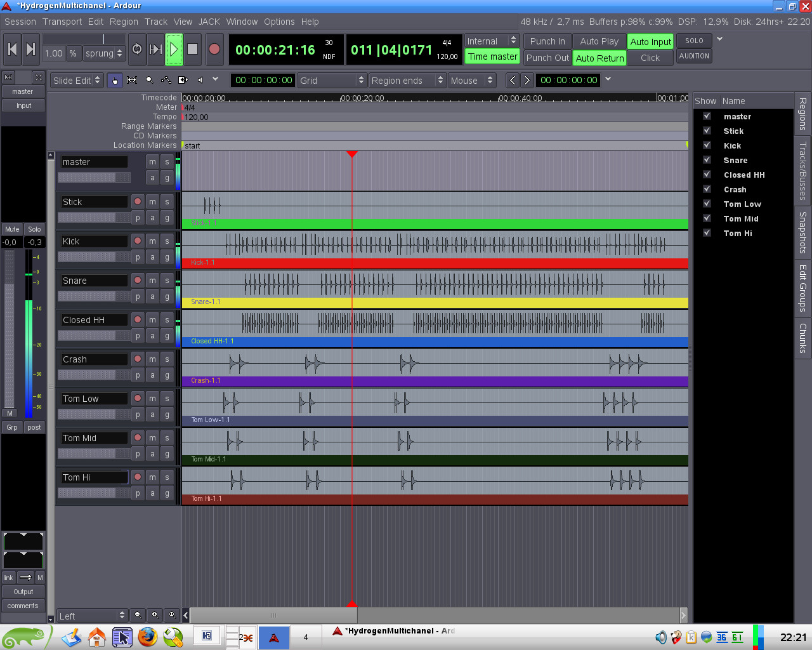Viewport: 812px width, 650px height.
Task: Open the sprung shuttle mode dropdown
Action: click(104, 54)
